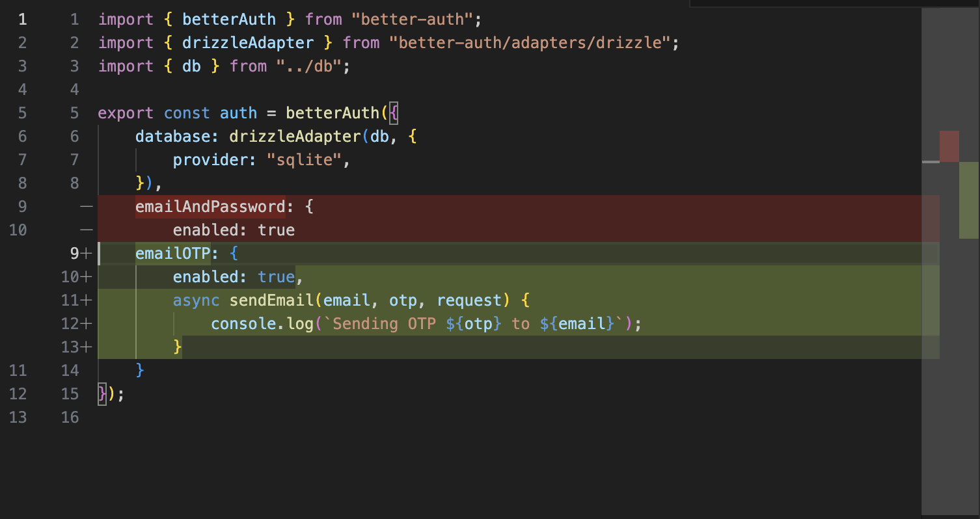This screenshot has width=980, height=519.
Task: Click the minus marker beside removed enabled: true
Action: point(86,230)
